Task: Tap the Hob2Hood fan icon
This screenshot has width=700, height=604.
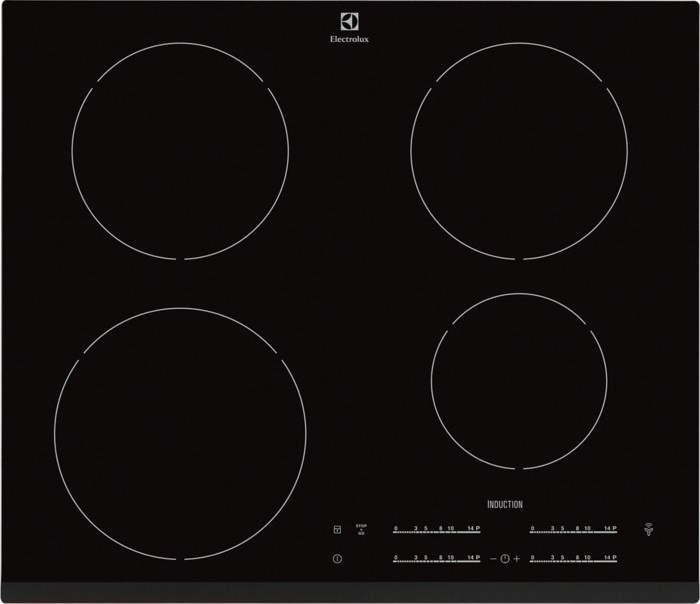Action: (x=649, y=529)
